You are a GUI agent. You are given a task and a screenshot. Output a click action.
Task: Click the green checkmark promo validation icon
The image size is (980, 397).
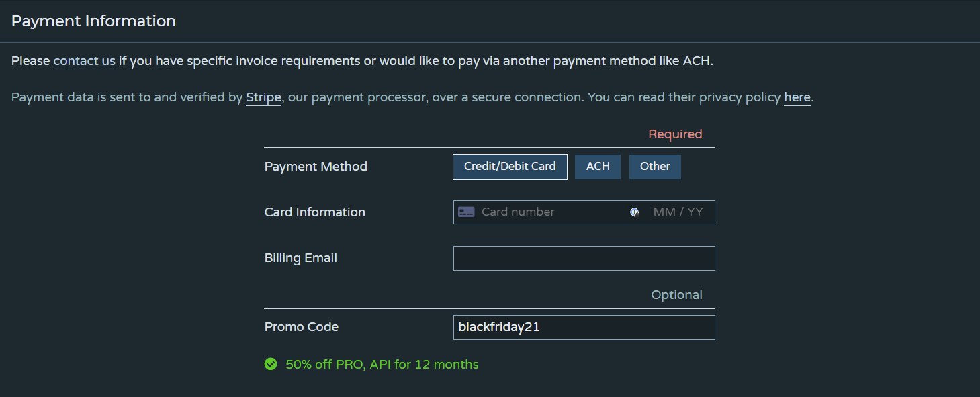pos(271,364)
